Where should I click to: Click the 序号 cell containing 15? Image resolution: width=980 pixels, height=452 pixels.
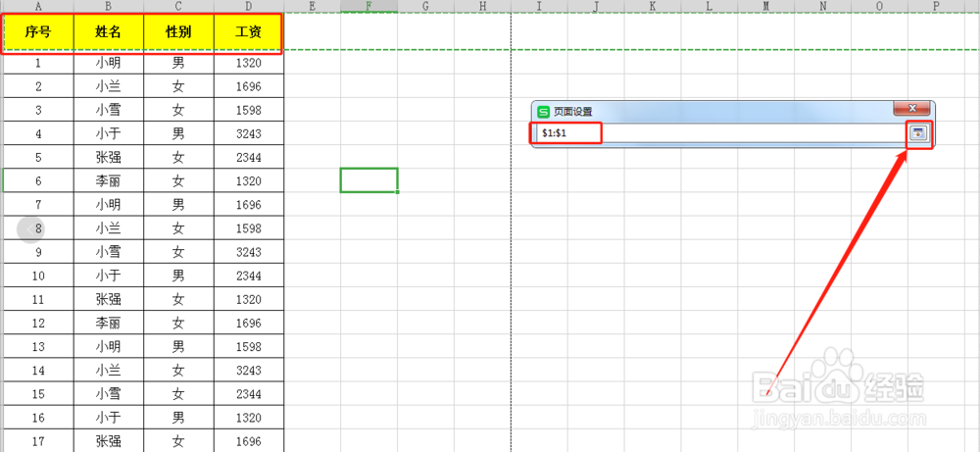click(x=39, y=394)
